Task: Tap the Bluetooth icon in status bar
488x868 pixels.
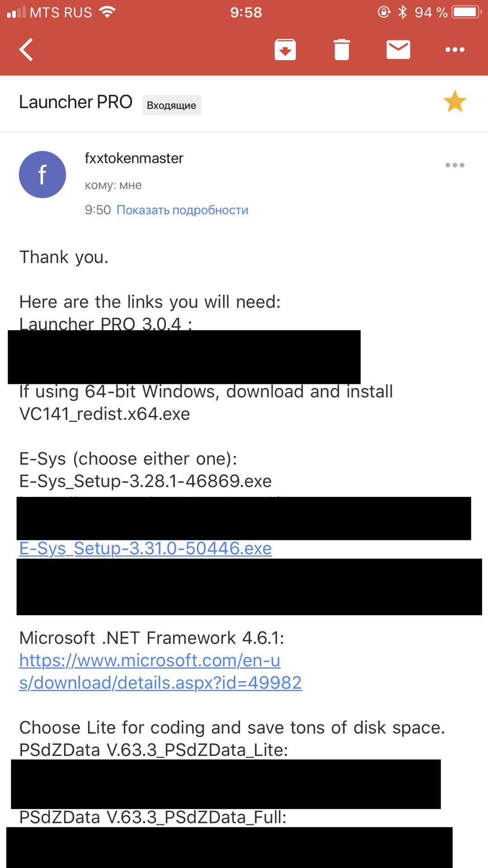Action: click(402, 12)
